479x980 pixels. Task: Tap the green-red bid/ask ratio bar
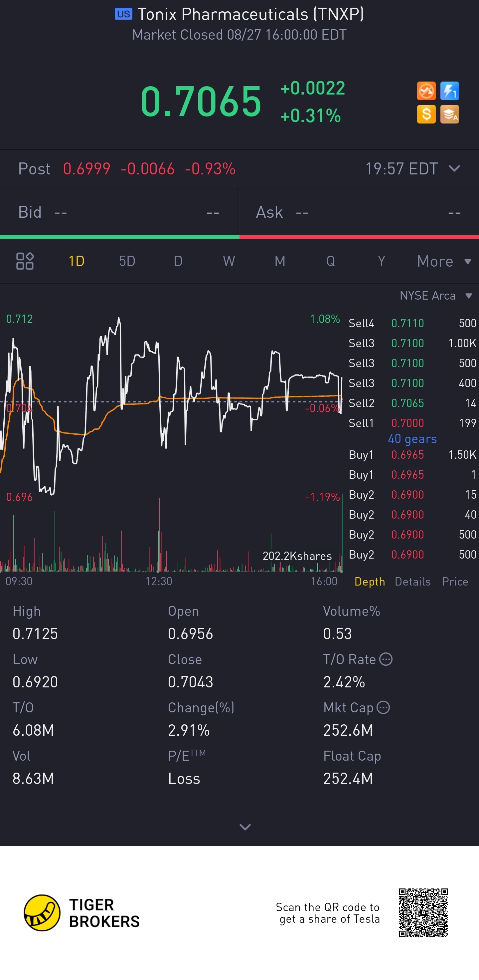click(x=239, y=237)
